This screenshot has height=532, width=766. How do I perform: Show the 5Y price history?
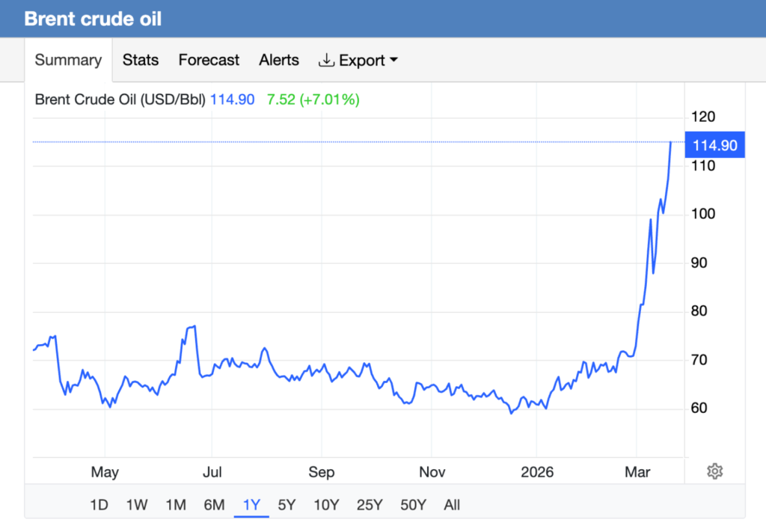[x=286, y=505]
